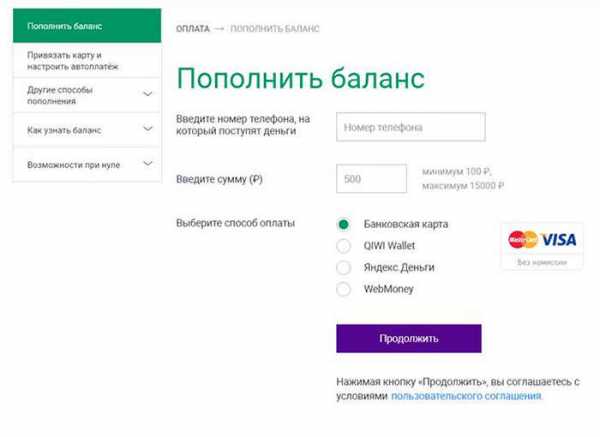Click the large Пополнить баланс page heading
This screenshot has width=600, height=437.
(x=300, y=78)
